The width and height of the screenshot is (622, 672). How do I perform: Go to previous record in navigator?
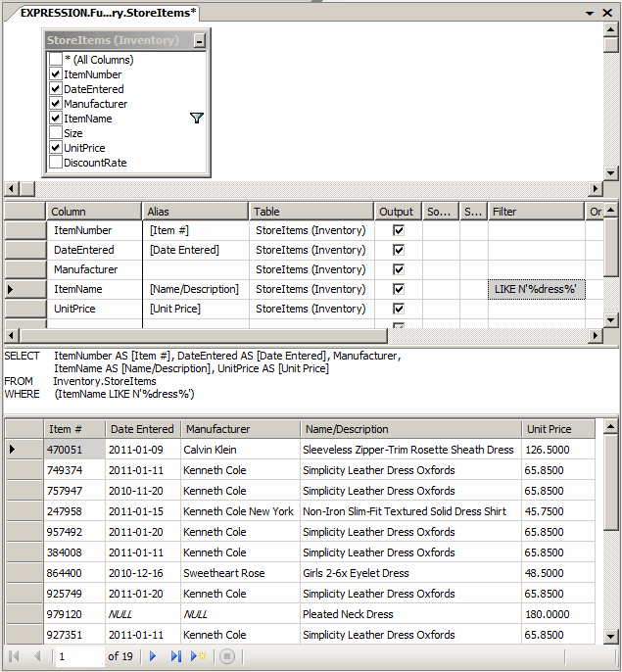37,655
